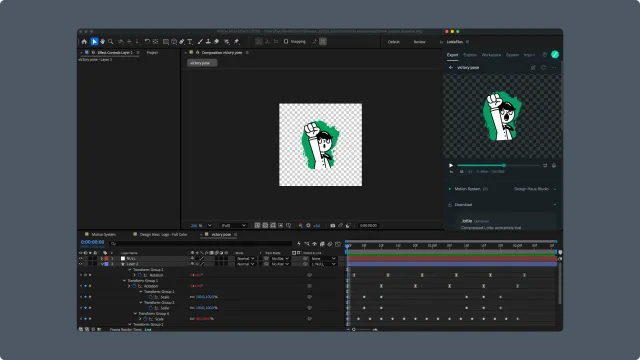640x360 pixels.
Task: Click the Review workspace button
Action: click(419, 42)
